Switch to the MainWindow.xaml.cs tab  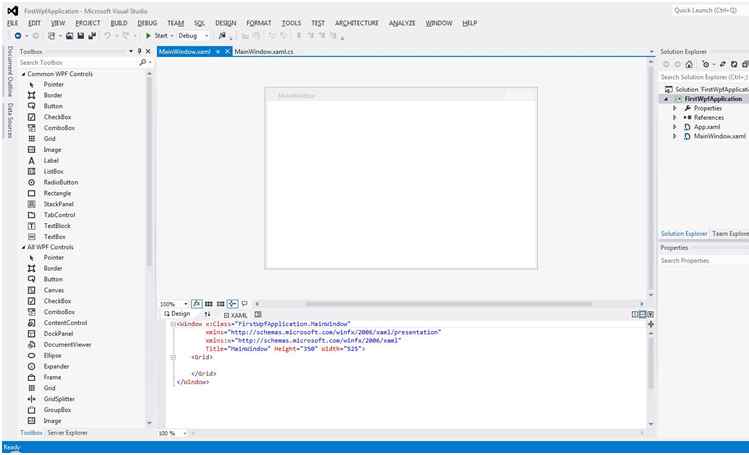(x=264, y=52)
